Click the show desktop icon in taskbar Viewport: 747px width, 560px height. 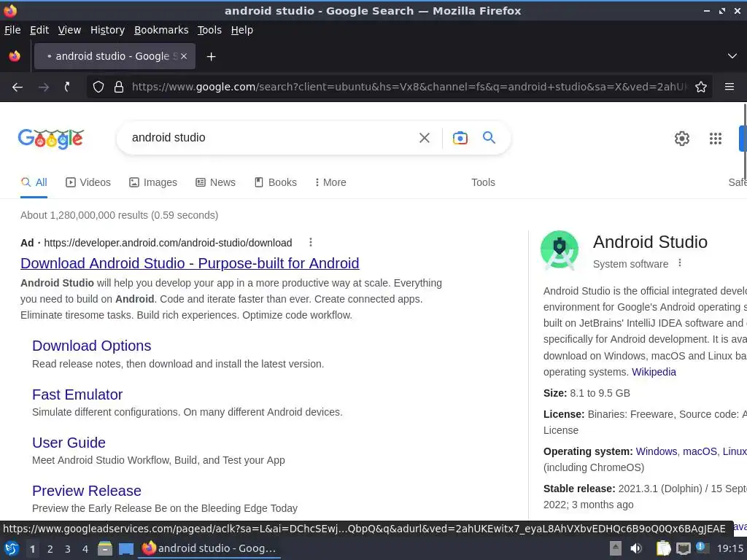coord(125,548)
